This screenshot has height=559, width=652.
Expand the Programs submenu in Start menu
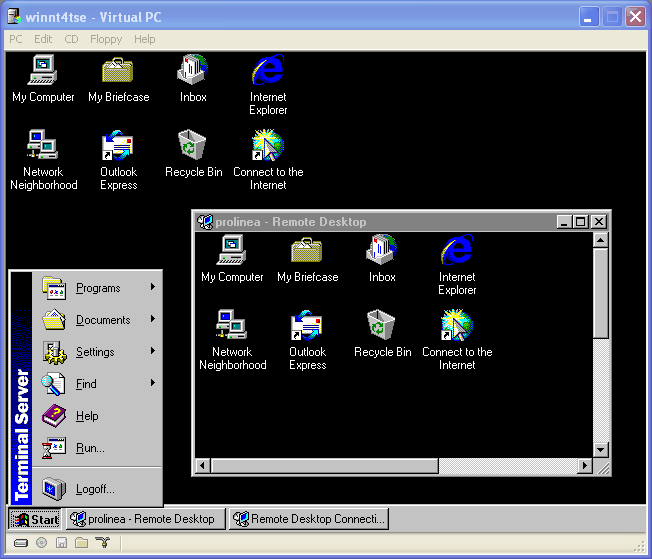tap(97, 288)
